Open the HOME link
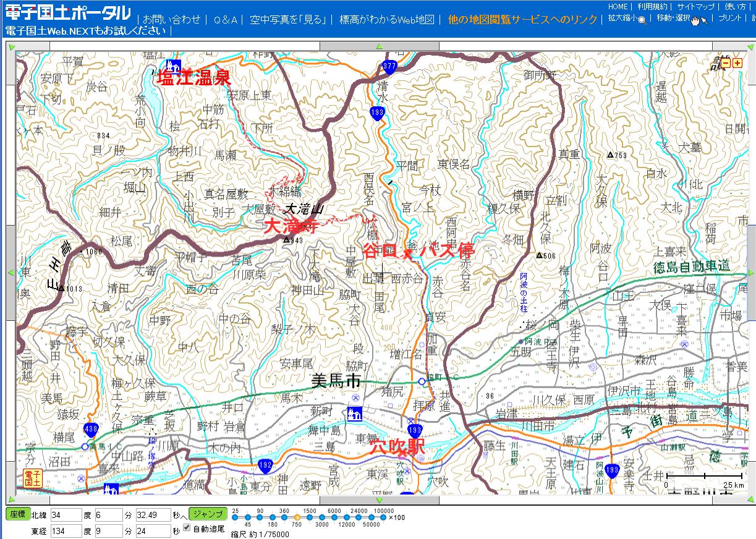Viewport: 756px width, 539px height. point(618,6)
